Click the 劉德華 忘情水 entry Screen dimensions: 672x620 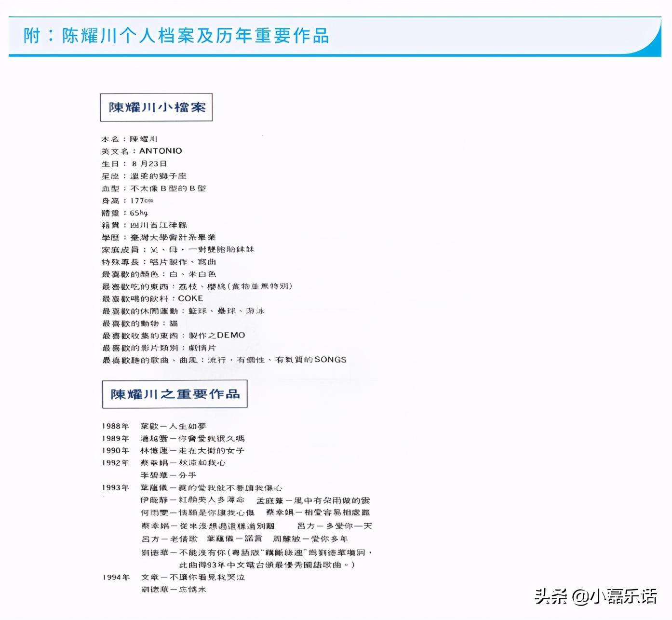174,589
